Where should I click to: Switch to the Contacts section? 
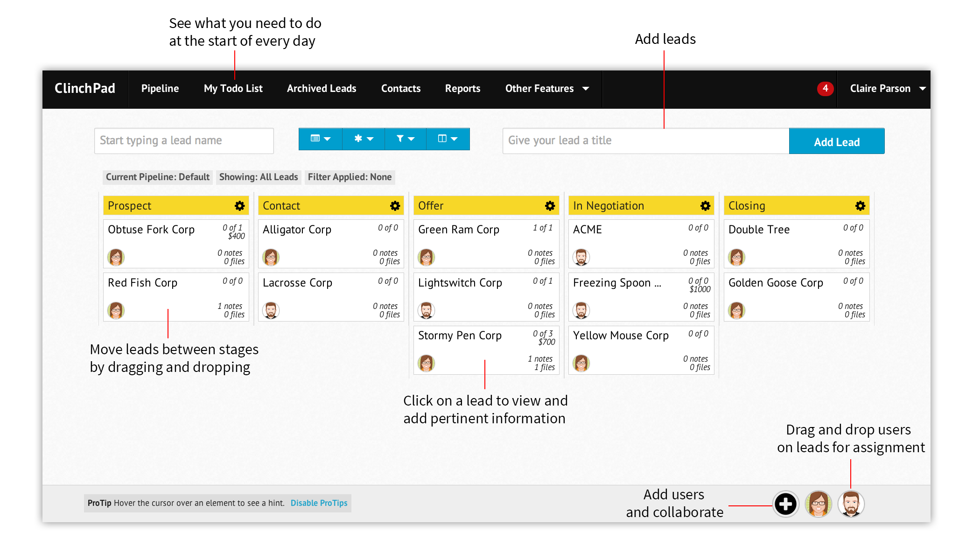400,89
